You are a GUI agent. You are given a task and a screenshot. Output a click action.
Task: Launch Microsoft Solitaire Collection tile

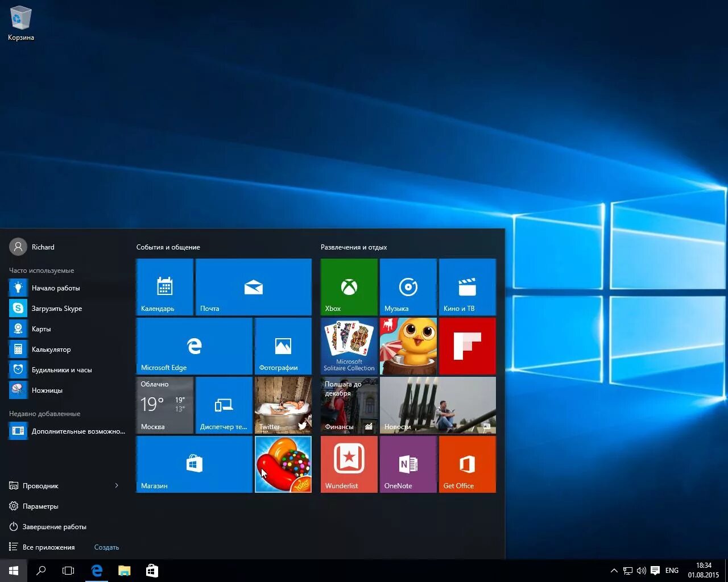click(x=349, y=346)
